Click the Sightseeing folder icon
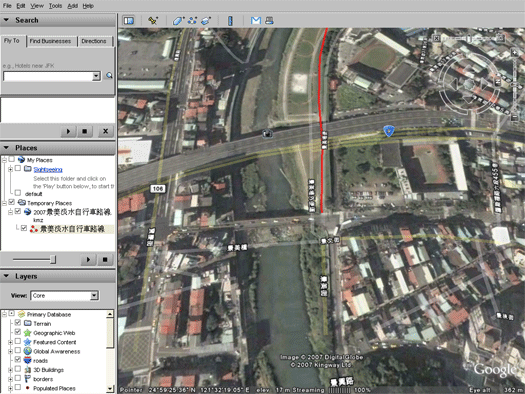Image resolution: width=525 pixels, height=394 pixels. [x=28, y=169]
